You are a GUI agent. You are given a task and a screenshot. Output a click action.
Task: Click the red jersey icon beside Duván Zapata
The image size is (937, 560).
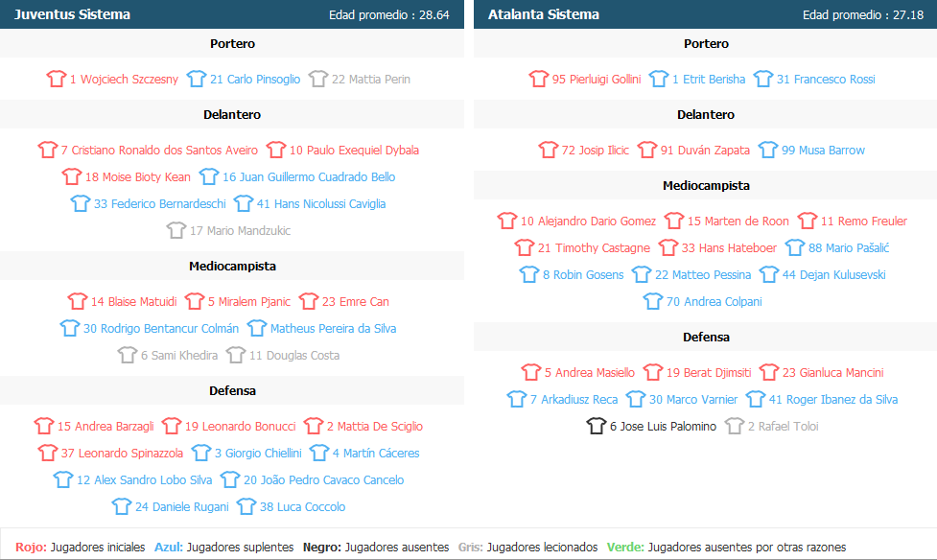[x=647, y=150]
